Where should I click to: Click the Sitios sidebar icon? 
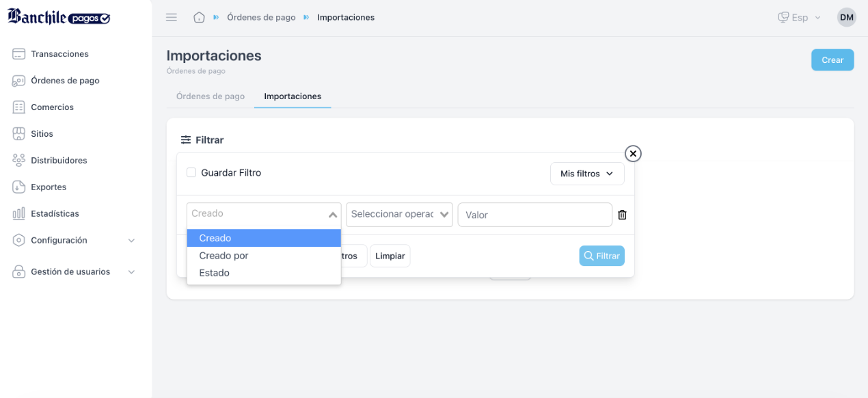pos(19,134)
